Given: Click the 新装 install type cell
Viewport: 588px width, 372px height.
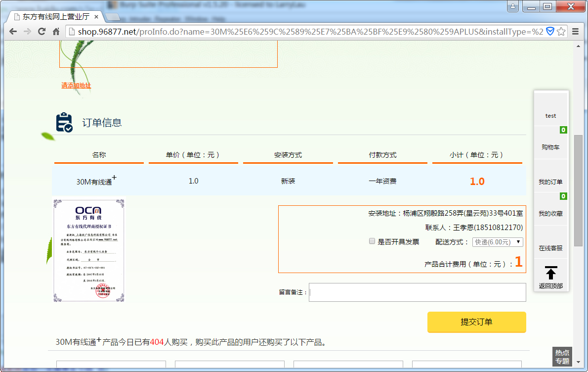Looking at the screenshot, I should 288,181.
